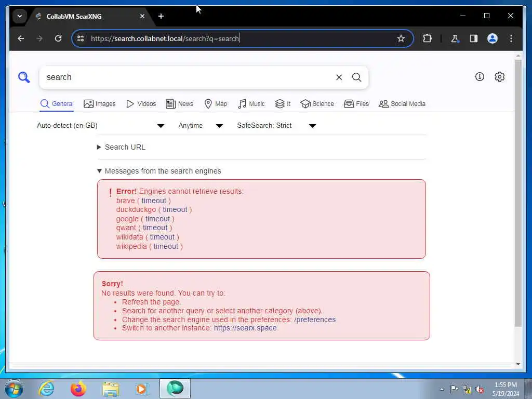
Task: Focus the search query input field
Action: tap(188, 77)
